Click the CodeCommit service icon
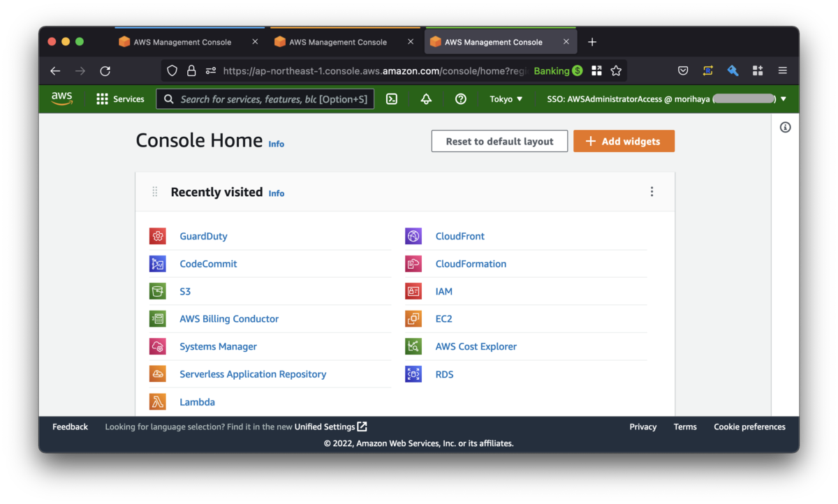838x504 pixels. pos(158,264)
